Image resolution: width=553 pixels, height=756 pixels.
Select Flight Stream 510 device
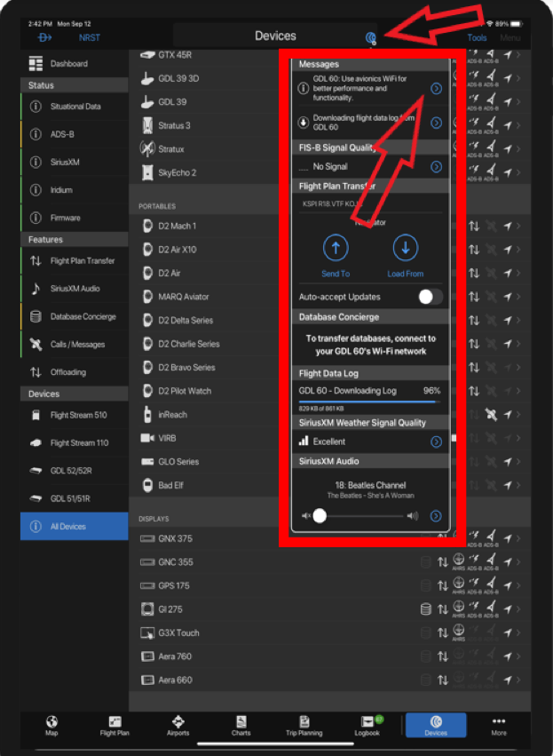pyautogui.click(x=75, y=415)
